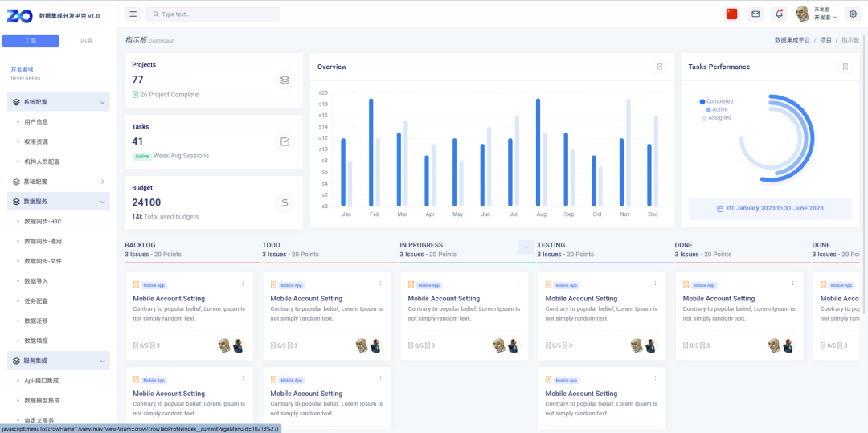The height and width of the screenshot is (433, 868).
Task: Click the 数据服务 layers icon
Action: (17, 202)
